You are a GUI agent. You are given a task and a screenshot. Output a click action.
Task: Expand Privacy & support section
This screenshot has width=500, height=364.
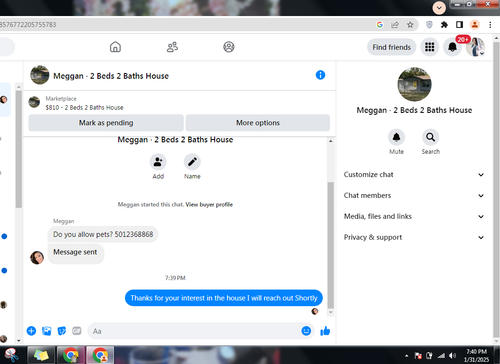pos(414,237)
